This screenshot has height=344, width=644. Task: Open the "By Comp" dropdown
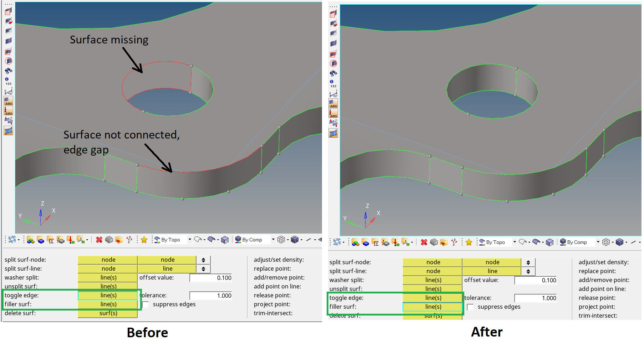[x=273, y=240]
